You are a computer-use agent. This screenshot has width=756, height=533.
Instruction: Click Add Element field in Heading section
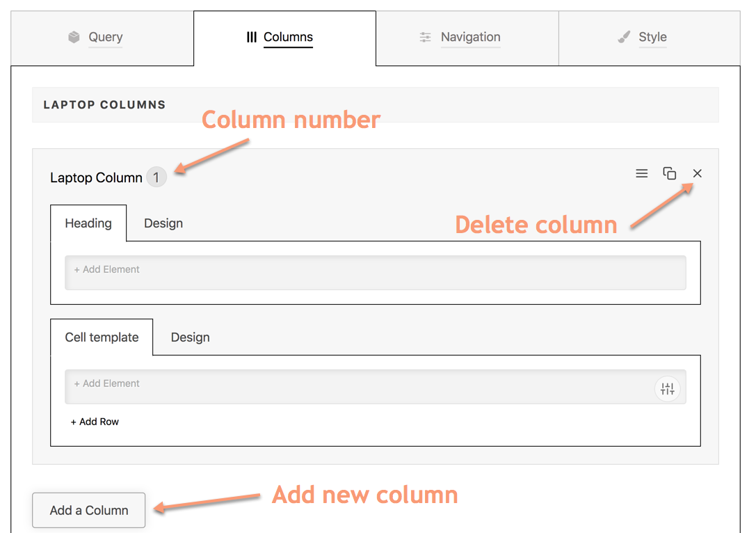[375, 272]
